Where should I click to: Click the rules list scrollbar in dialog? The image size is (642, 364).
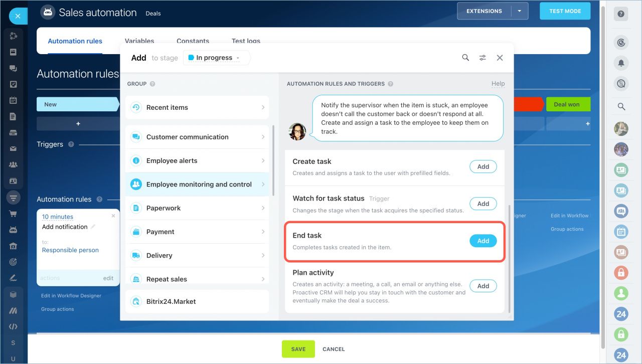pos(510,258)
